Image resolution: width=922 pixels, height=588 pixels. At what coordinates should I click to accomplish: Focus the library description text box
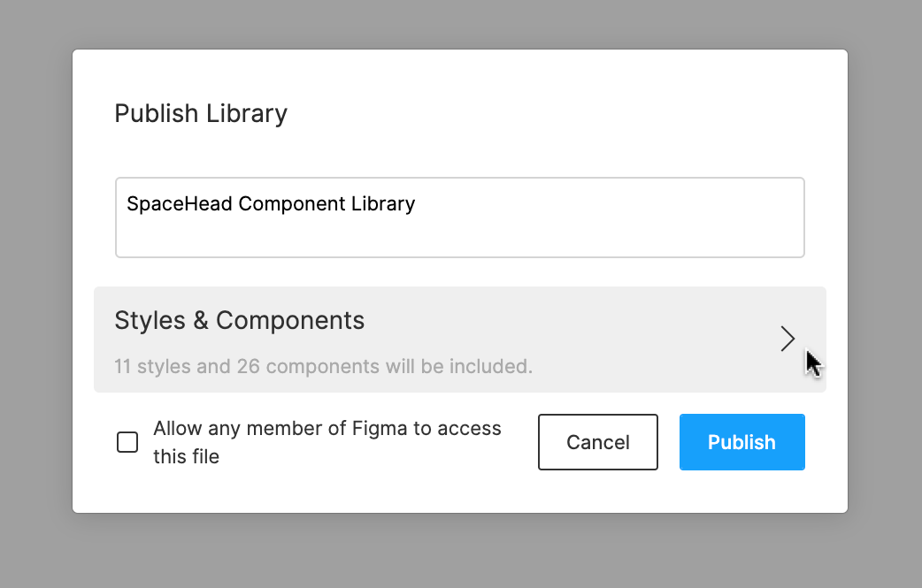click(459, 218)
